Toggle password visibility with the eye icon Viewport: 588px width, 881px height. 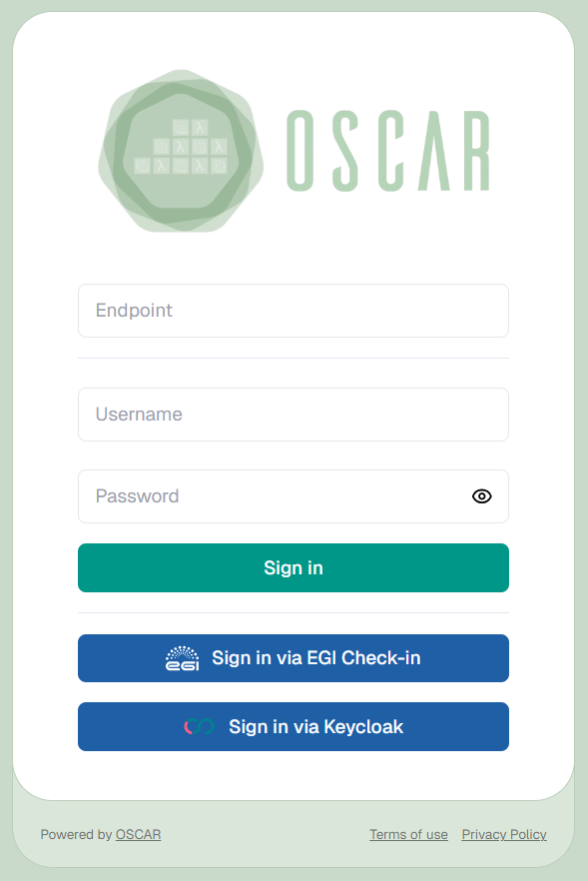pos(481,496)
